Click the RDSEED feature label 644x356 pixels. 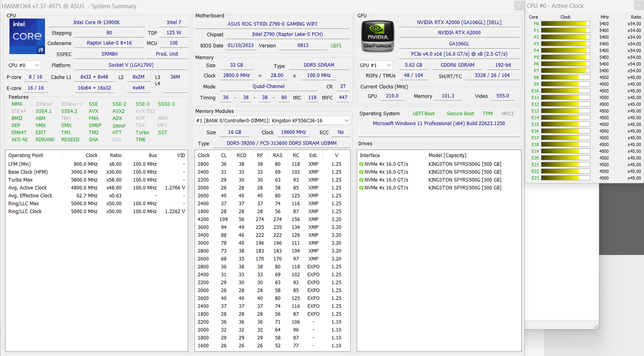pyautogui.click(x=70, y=140)
